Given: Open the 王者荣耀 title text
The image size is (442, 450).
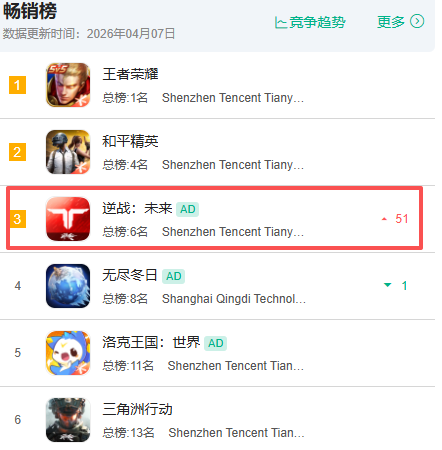Looking at the screenshot, I should [x=130, y=74].
